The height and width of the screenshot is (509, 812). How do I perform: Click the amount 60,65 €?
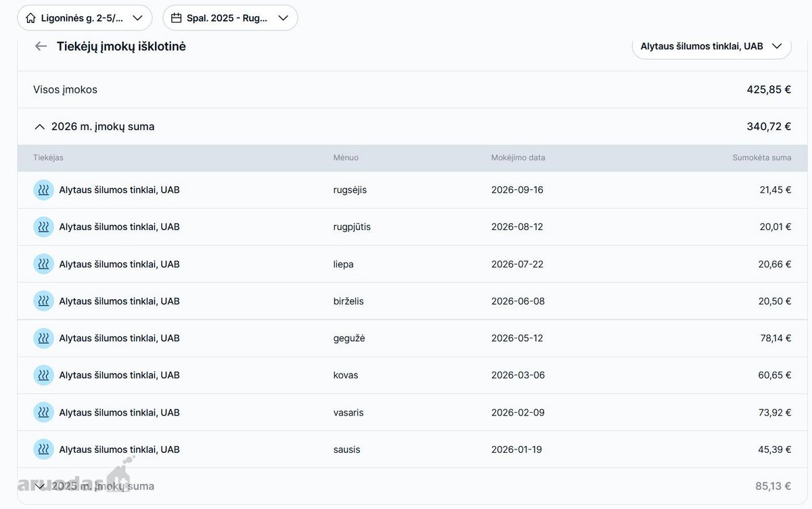[x=775, y=375]
